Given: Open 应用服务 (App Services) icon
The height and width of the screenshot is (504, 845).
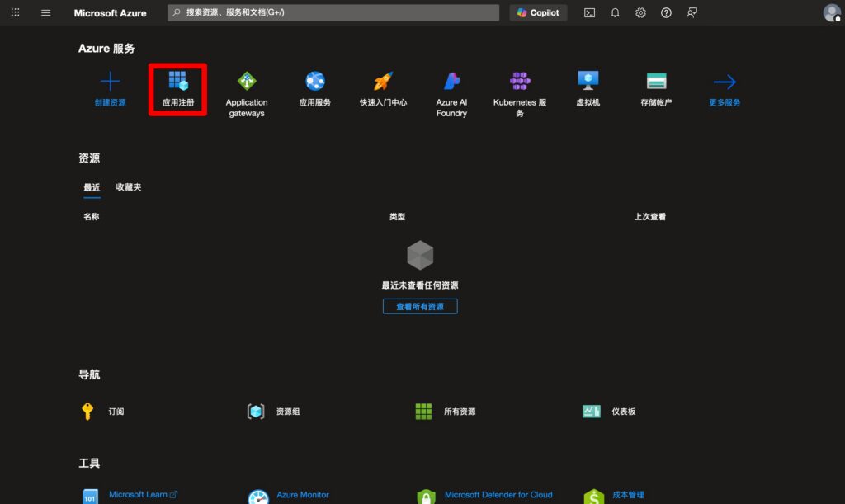Looking at the screenshot, I should coord(314,82).
